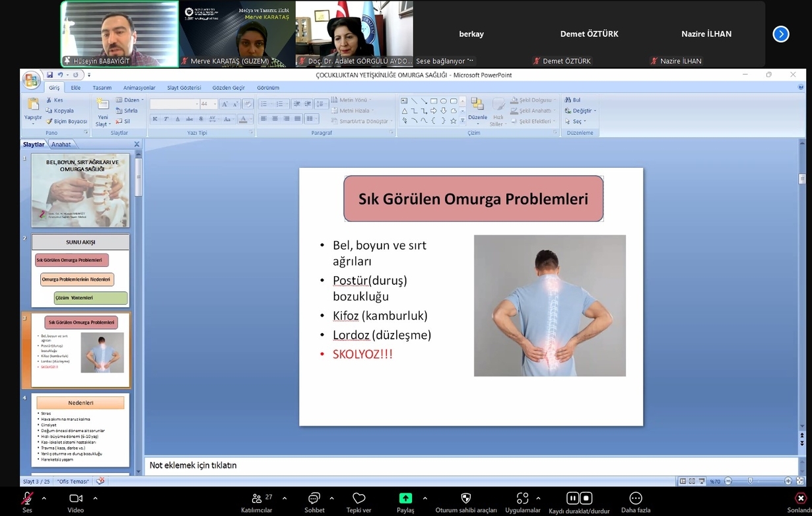The image size is (812, 516).
Task: Show next participants with blue arrow
Action: point(781,34)
